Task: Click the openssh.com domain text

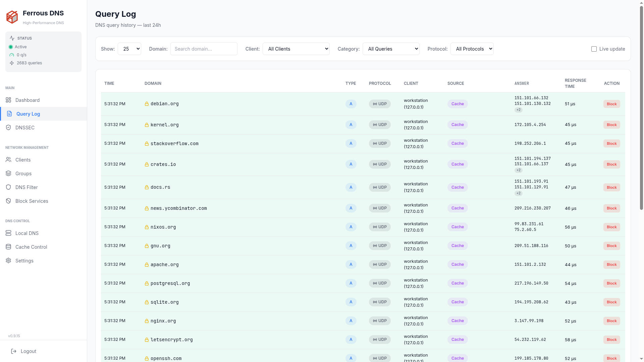Action: (x=166, y=358)
